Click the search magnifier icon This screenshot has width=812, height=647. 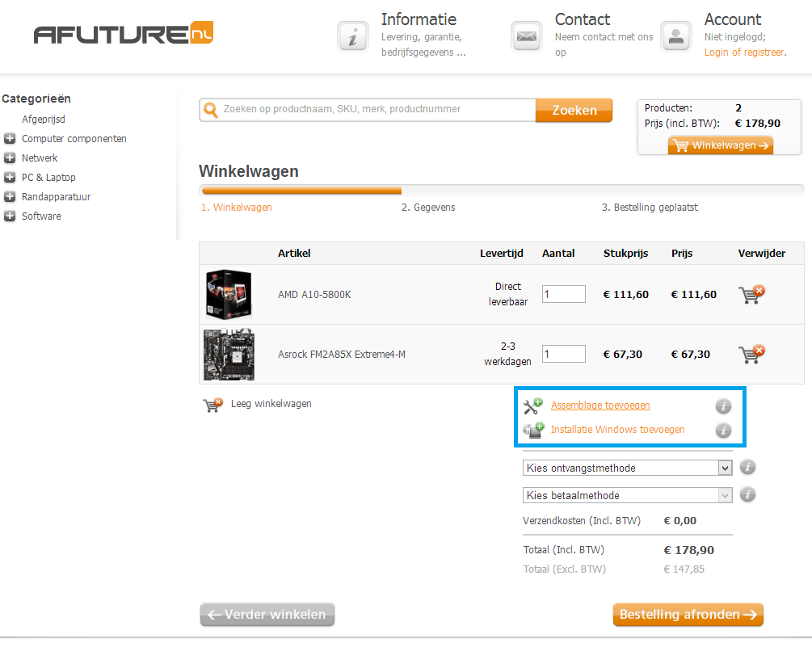210,110
